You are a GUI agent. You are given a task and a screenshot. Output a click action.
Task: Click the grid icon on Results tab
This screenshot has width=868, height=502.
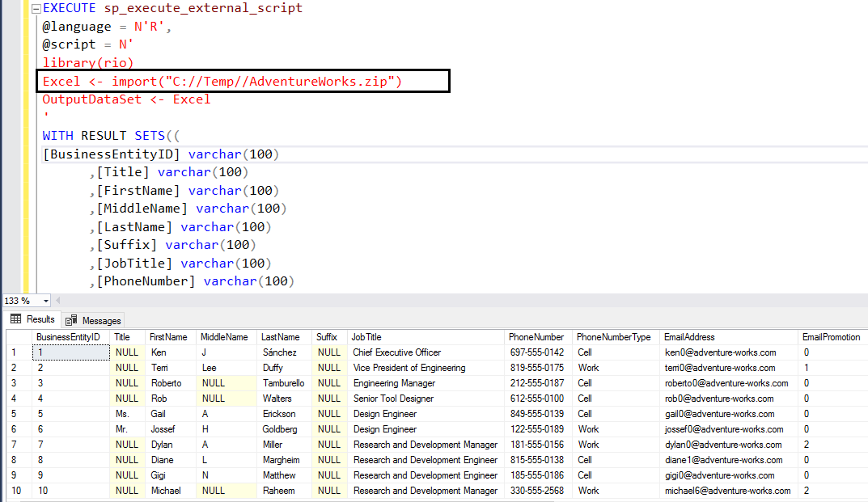click(x=15, y=319)
